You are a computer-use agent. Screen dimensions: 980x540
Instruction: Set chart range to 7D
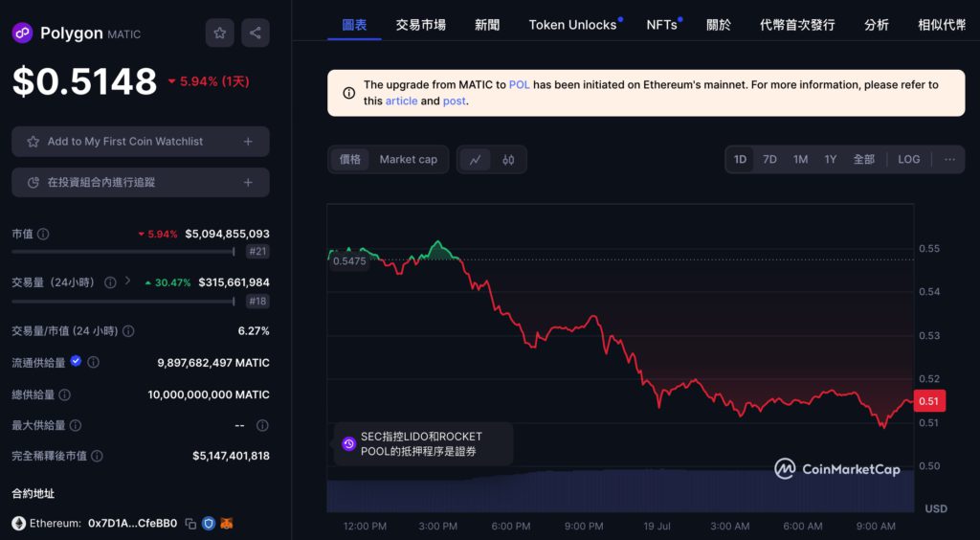click(x=770, y=159)
